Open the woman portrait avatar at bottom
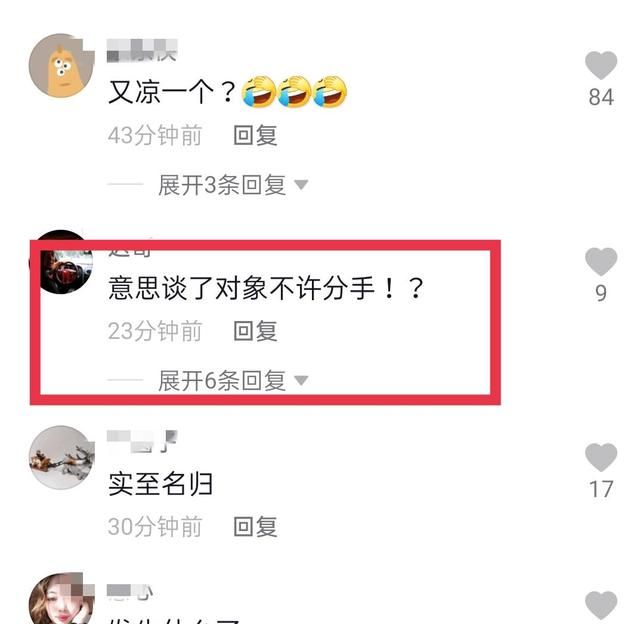Image resolution: width=640 pixels, height=624 pixels. pyautogui.click(x=61, y=598)
